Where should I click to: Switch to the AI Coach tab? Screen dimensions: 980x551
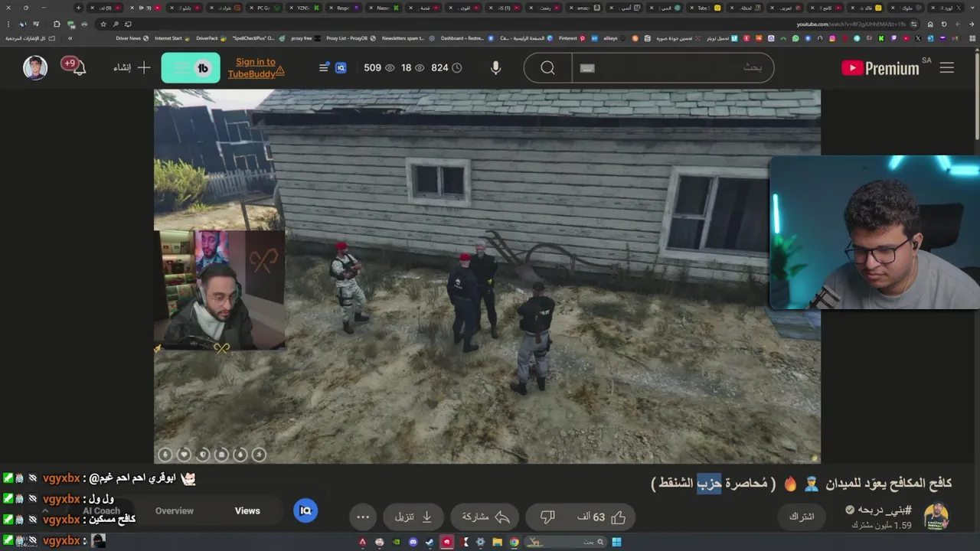pyautogui.click(x=101, y=510)
